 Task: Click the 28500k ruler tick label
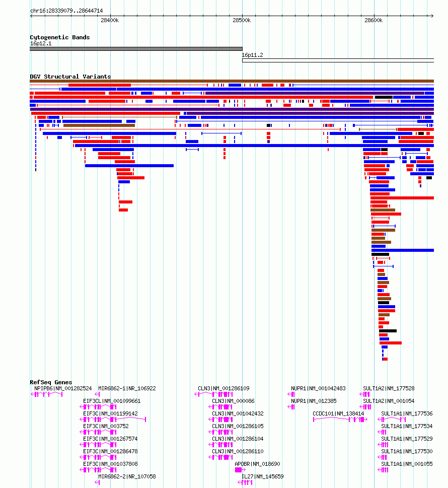pyautogui.click(x=242, y=20)
